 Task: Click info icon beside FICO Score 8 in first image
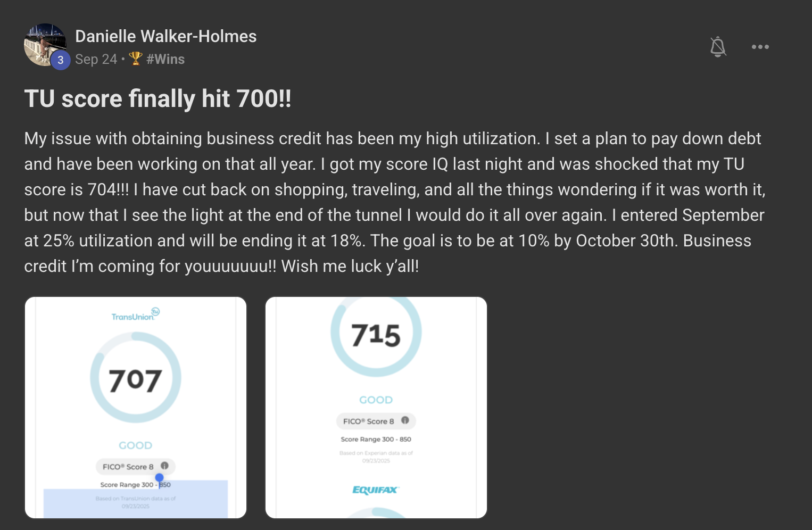[x=164, y=466]
